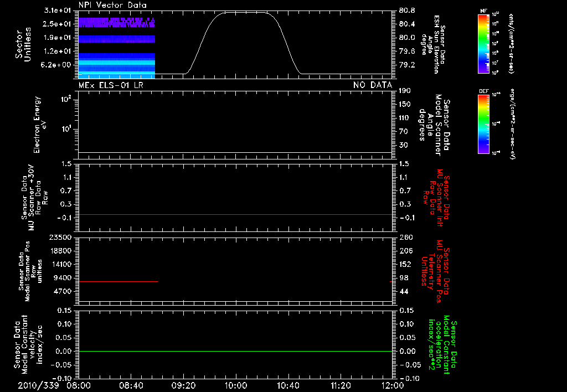Click the "150" scanner angle axis value
This screenshot has height=392, width=567.
point(405,104)
